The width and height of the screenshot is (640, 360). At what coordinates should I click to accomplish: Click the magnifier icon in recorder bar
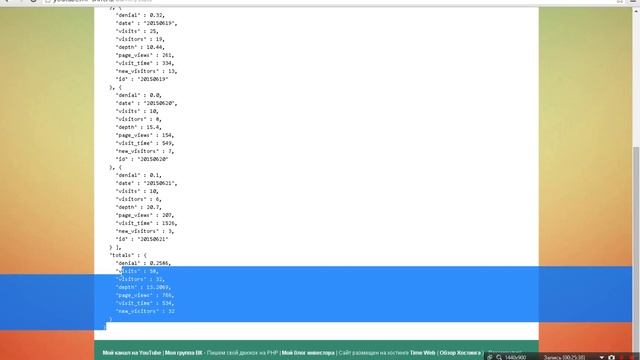click(x=499, y=357)
